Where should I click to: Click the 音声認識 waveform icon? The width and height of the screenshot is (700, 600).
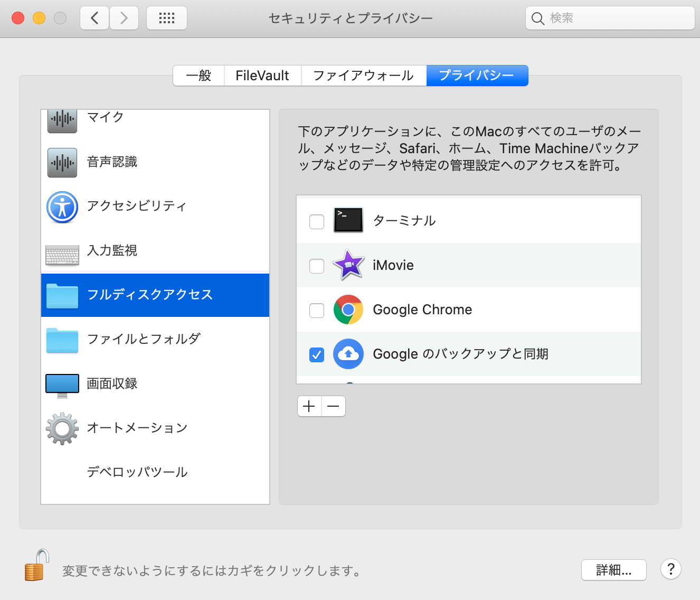click(62, 162)
